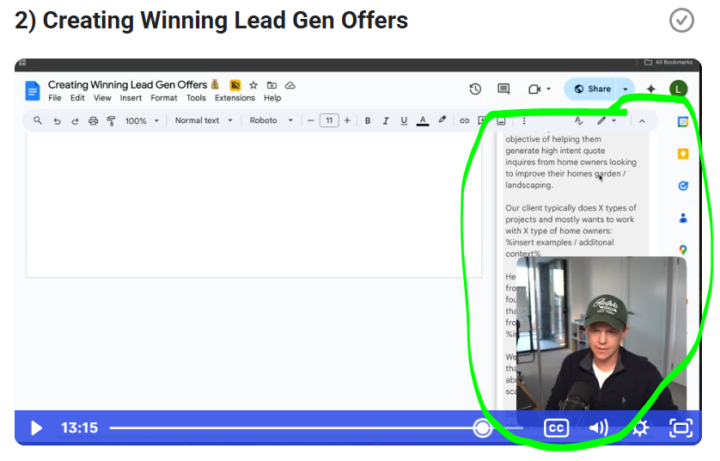The width and height of the screenshot is (720, 461).
Task: Open the Extensions menu
Action: point(235,98)
